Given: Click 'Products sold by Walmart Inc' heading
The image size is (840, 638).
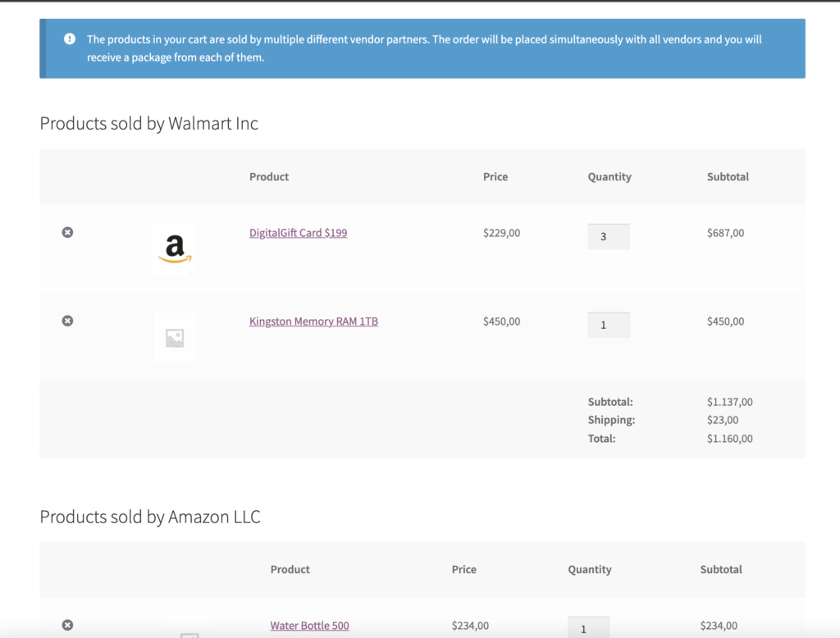Looking at the screenshot, I should [x=149, y=123].
